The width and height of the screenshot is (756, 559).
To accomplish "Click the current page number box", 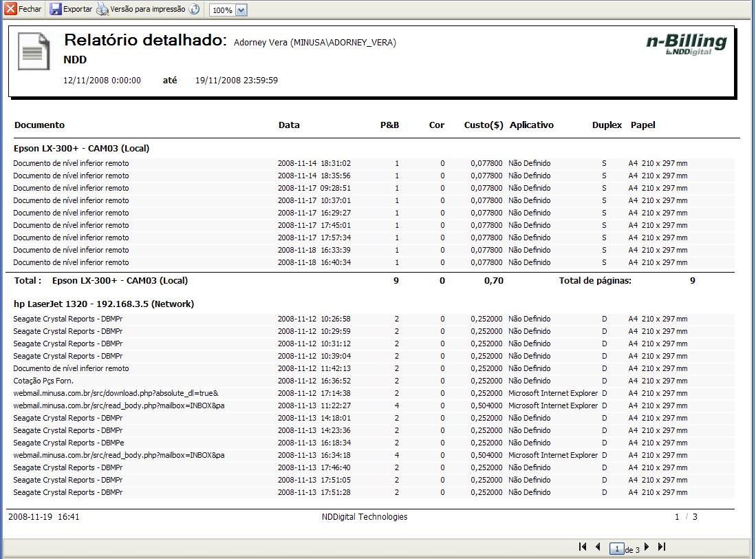I will point(616,549).
